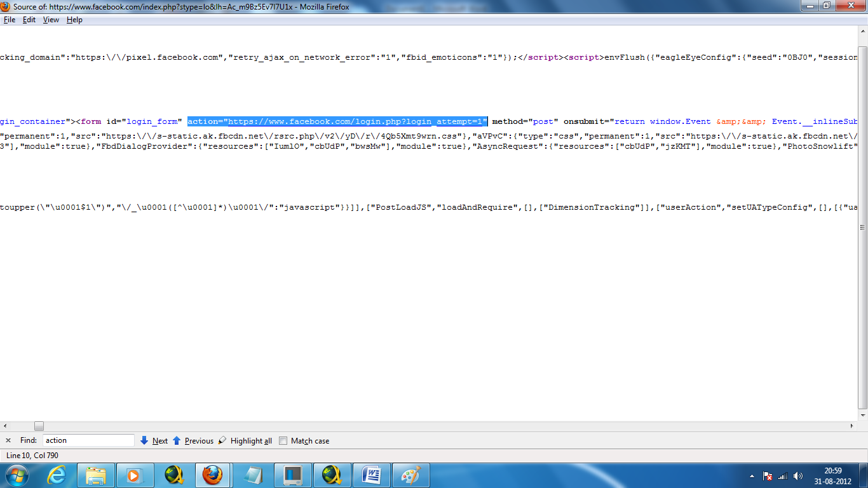Image resolution: width=868 pixels, height=488 pixels.
Task: Enable the Match case checkbox
Action: coord(283,441)
